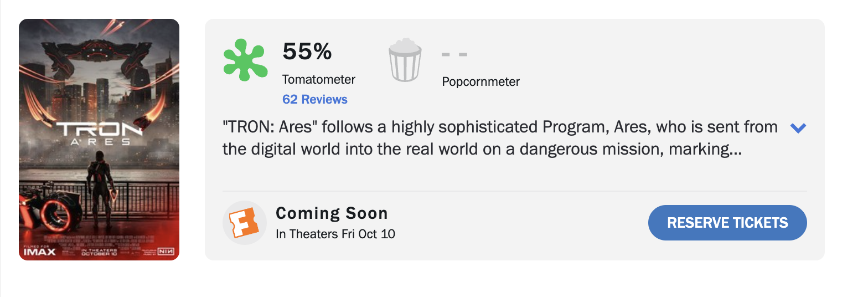Click the In Theaters Fri Oct 10 text

click(x=335, y=234)
